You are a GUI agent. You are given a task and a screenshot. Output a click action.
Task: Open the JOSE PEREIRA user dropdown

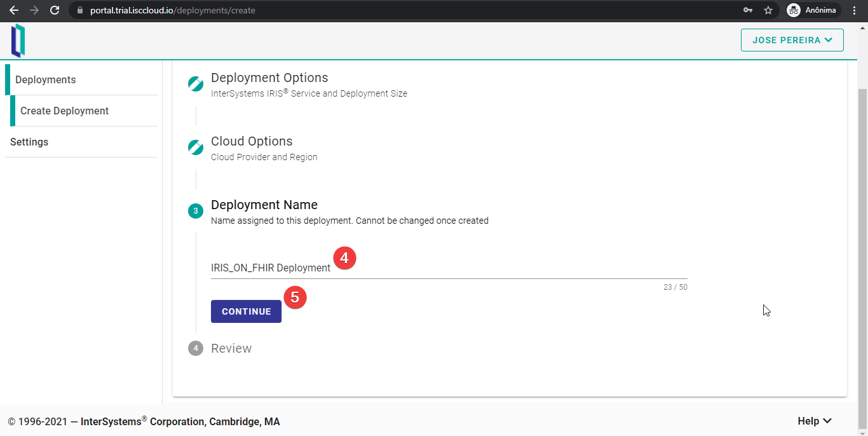[x=792, y=40]
